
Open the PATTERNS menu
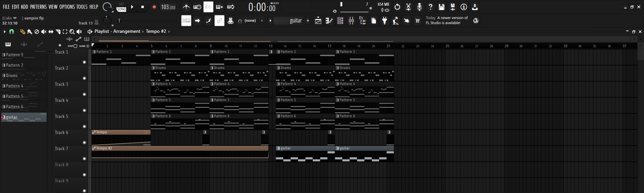38,7
